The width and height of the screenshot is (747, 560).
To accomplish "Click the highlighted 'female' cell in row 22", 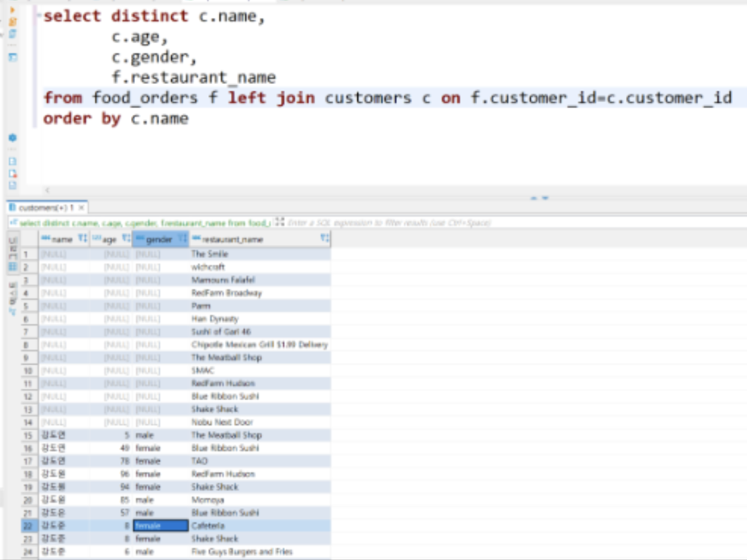I will point(161,526).
